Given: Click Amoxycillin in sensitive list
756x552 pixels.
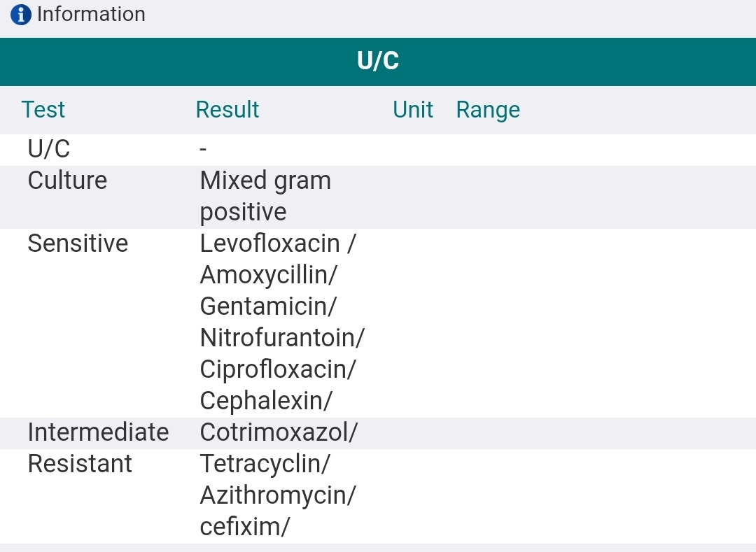Looking at the screenshot, I should click(x=268, y=275).
